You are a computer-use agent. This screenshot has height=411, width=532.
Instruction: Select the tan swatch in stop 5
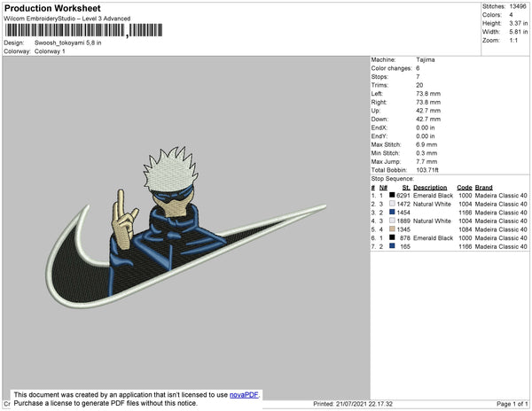[392, 229]
